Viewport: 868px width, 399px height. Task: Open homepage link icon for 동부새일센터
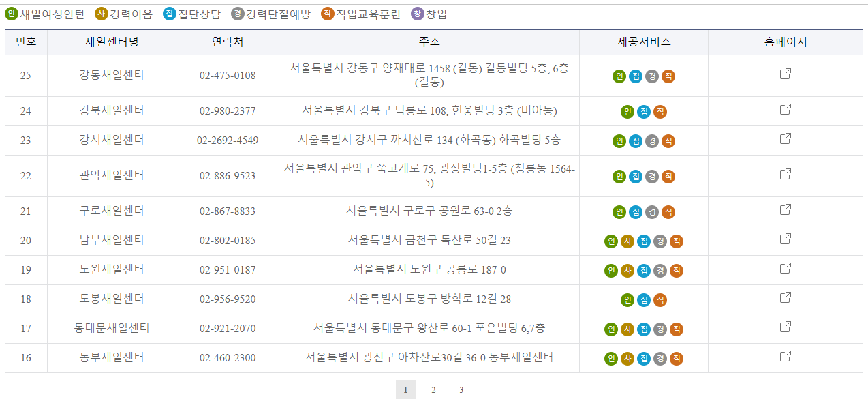[785, 356]
